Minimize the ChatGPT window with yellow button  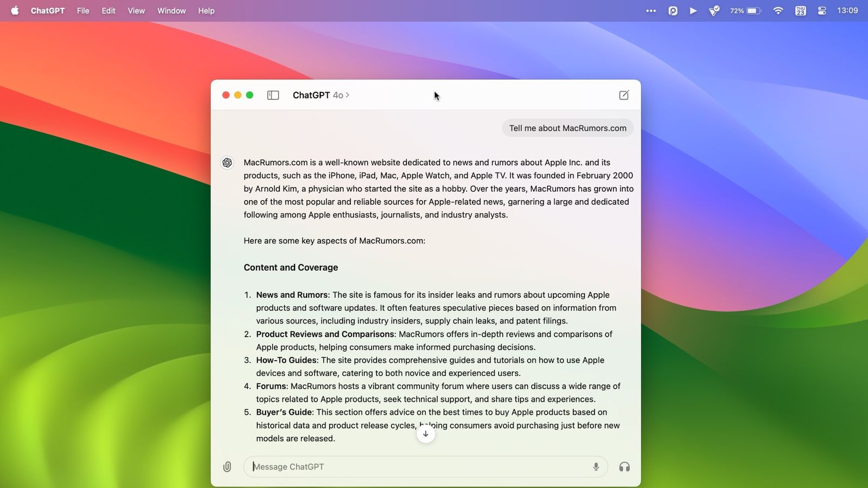(238, 95)
